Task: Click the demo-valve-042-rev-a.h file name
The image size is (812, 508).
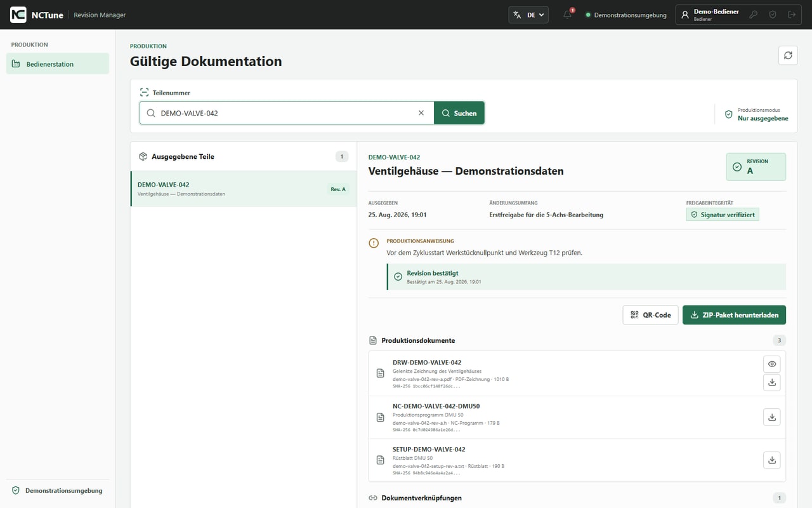Action: click(420, 422)
